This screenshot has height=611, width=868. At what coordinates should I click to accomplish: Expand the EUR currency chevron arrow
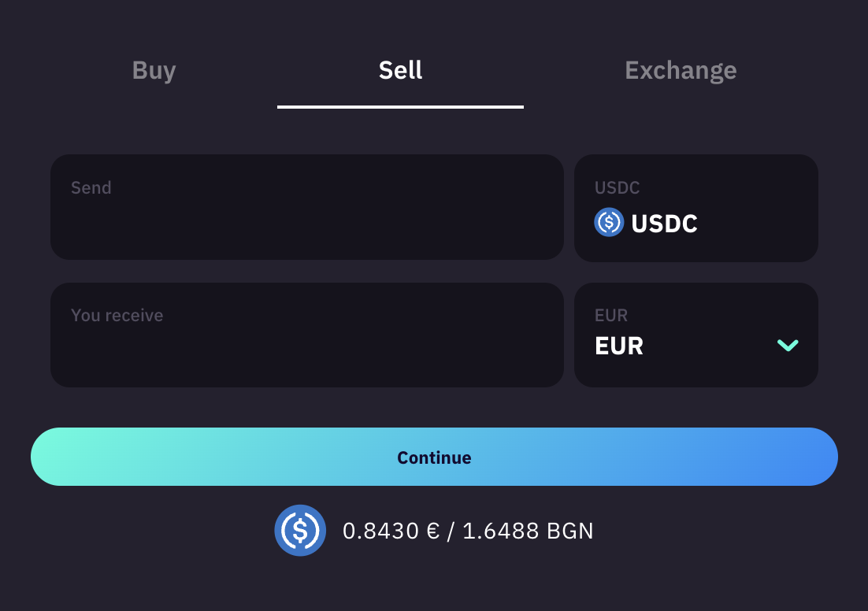pyautogui.click(x=788, y=345)
